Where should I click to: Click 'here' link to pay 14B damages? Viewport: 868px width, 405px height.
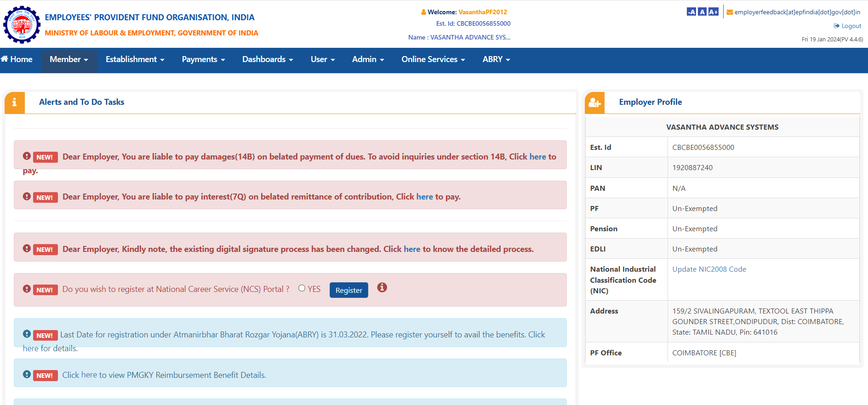537,157
